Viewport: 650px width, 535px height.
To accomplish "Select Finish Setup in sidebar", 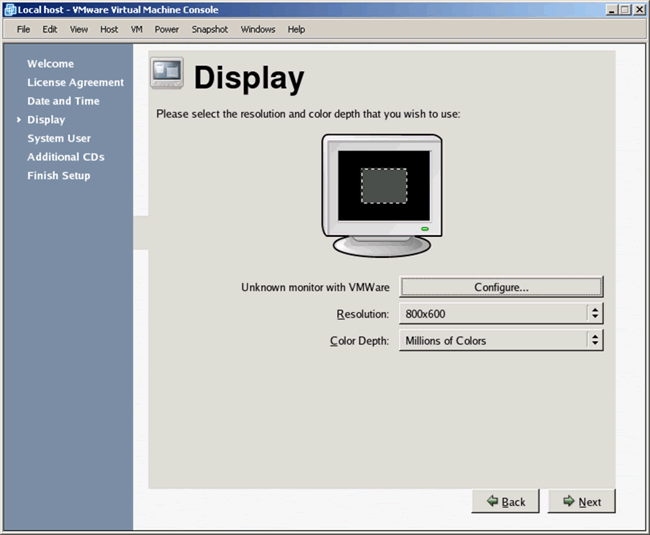I will [58, 176].
